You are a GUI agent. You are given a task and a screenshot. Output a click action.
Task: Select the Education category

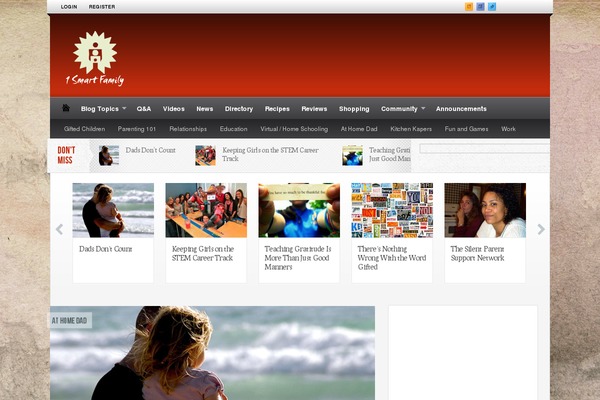[233, 129]
